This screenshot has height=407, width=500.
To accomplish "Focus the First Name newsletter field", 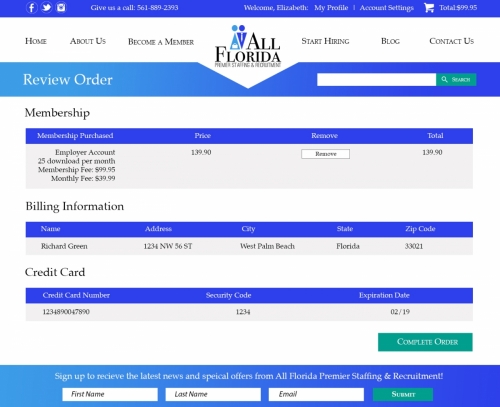I will pos(110,394).
